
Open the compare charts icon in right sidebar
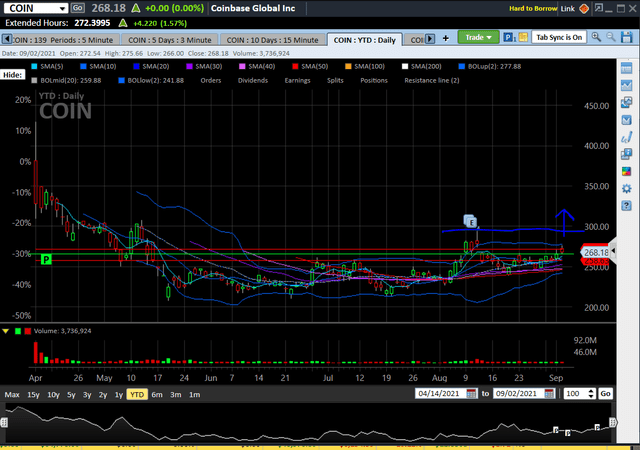tap(627, 102)
